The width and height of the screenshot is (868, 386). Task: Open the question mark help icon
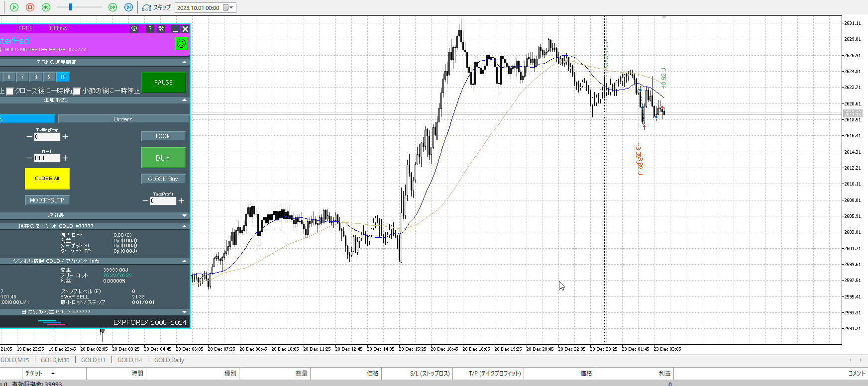(150, 29)
